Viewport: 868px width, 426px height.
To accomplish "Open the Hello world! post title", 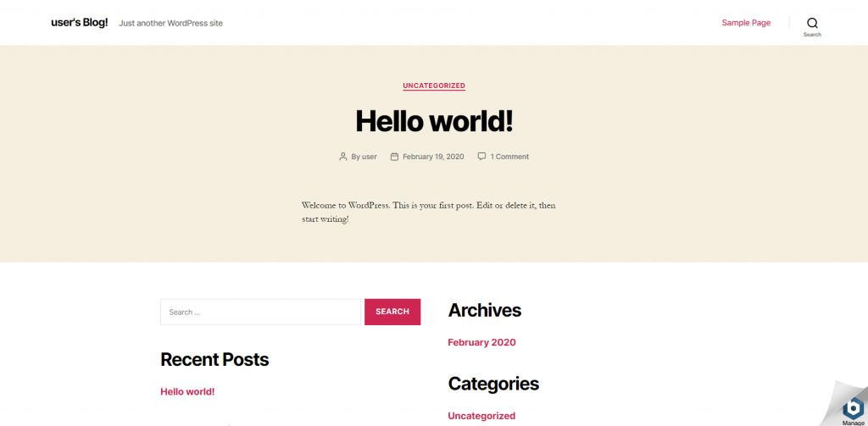I will [434, 120].
